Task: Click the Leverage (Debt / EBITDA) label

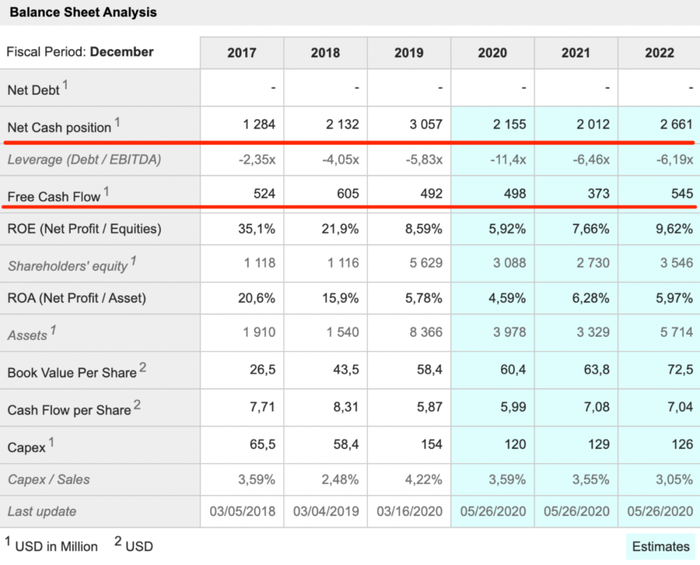Action: coord(84,159)
